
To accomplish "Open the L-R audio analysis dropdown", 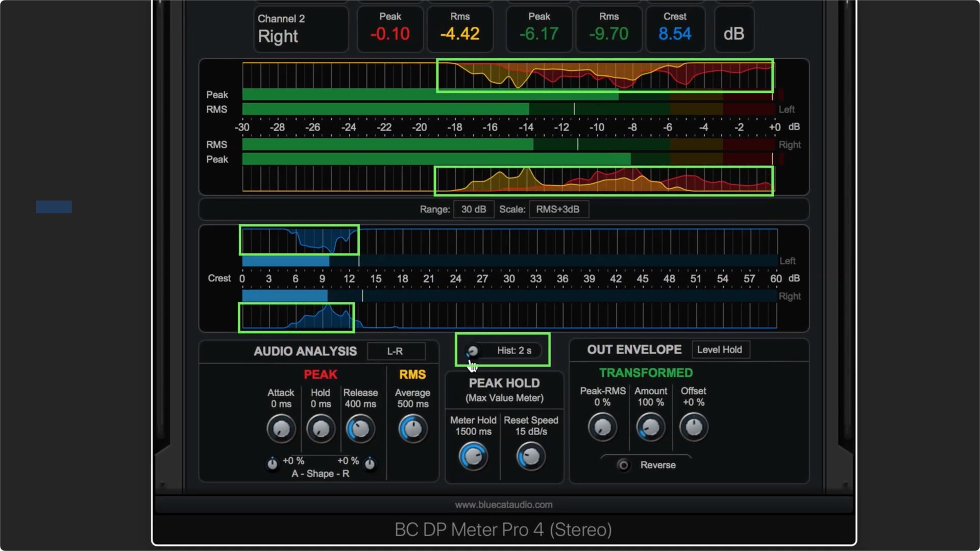I will point(396,351).
